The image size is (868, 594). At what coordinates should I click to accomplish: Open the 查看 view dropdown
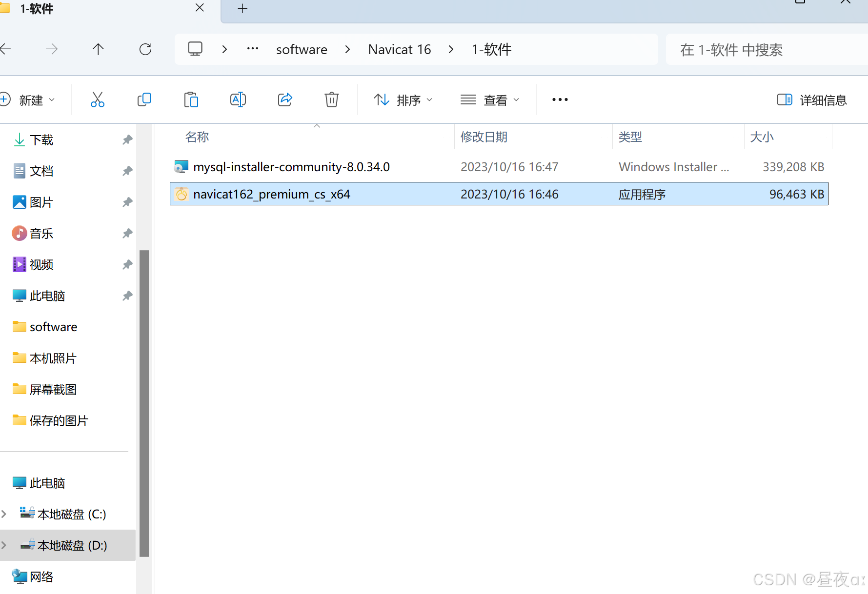tap(490, 100)
